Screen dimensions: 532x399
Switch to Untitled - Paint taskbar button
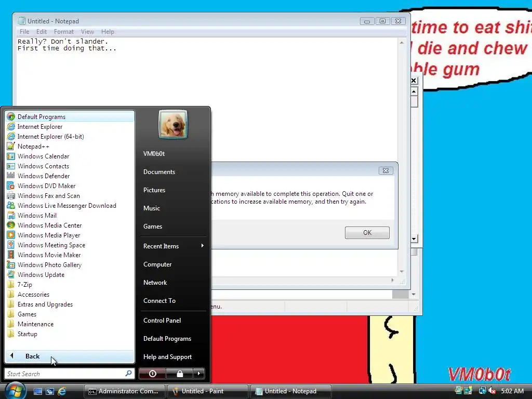tap(207, 391)
